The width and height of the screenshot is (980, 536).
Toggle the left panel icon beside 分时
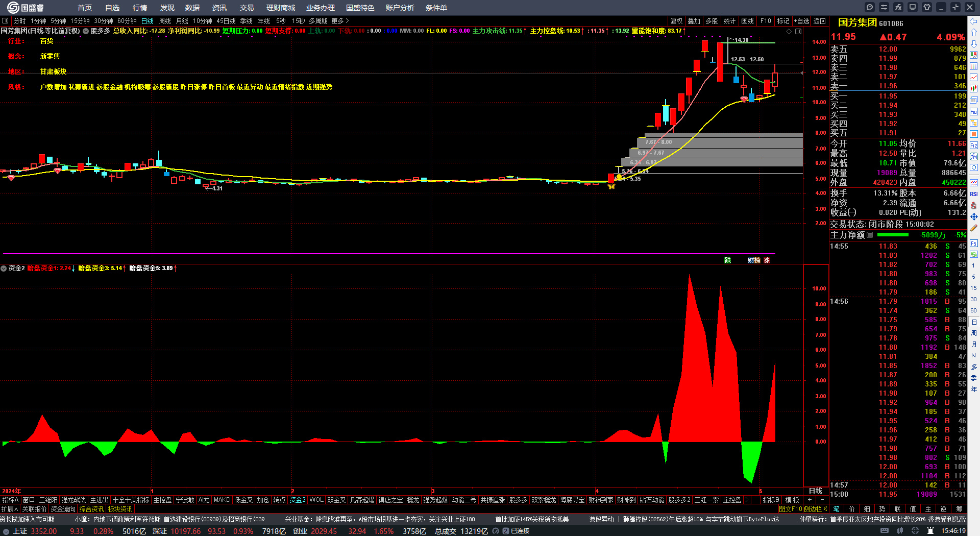pyautogui.click(x=5, y=21)
